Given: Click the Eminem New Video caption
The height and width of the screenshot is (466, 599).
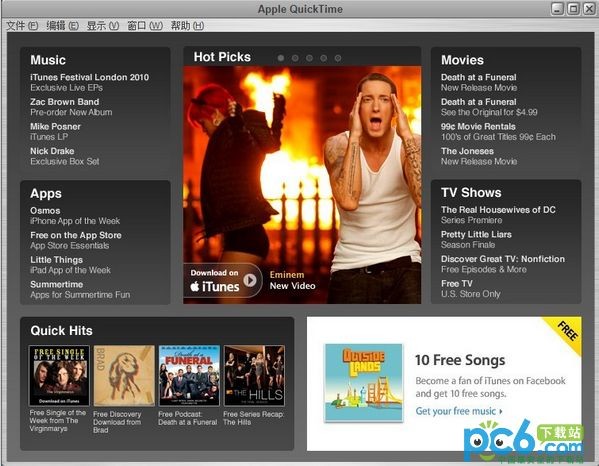Looking at the screenshot, I should (293, 280).
